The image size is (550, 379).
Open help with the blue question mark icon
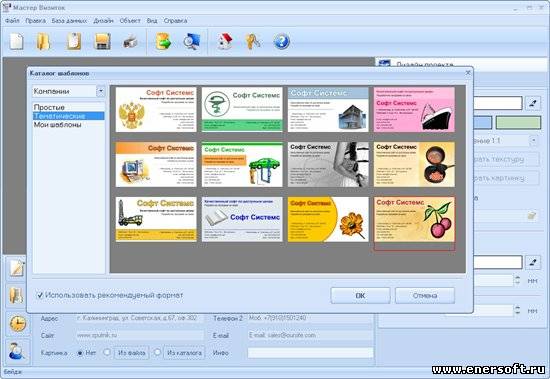pyautogui.click(x=281, y=41)
